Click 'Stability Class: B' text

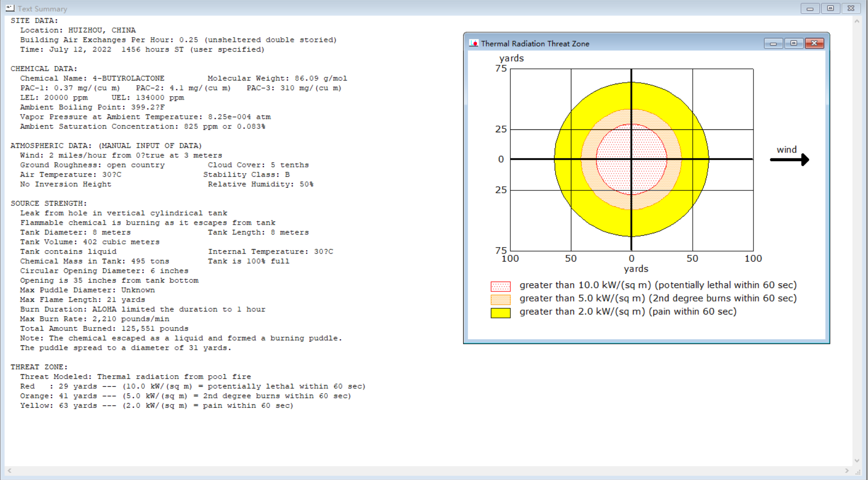pyautogui.click(x=246, y=175)
